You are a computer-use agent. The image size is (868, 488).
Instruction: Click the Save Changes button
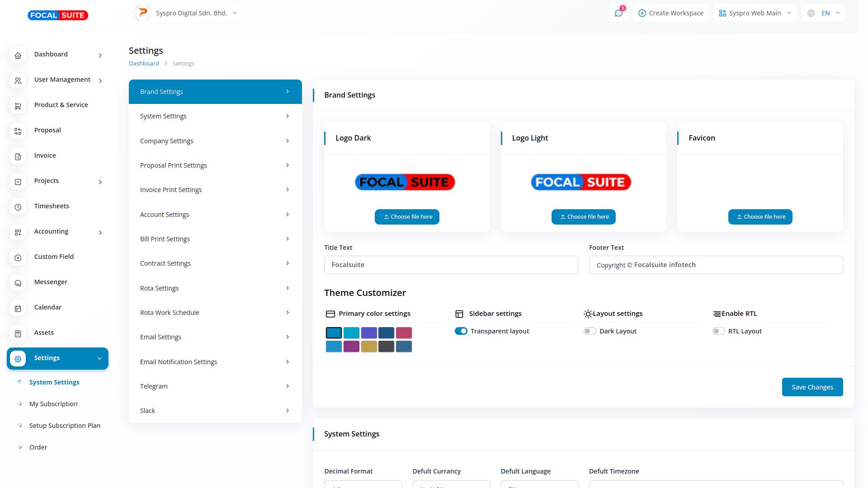coord(812,387)
